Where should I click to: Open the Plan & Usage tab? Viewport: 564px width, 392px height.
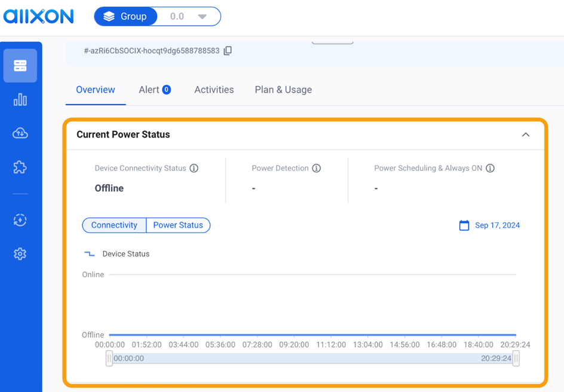(x=283, y=90)
